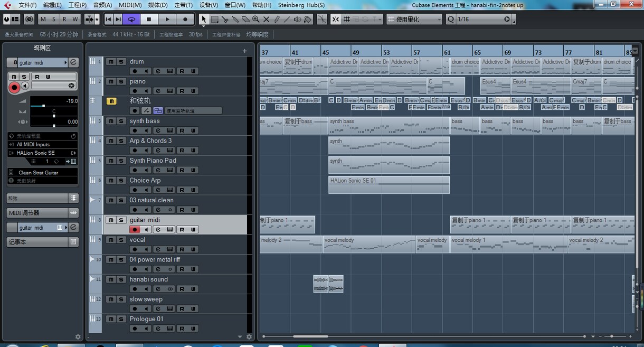Mute the drum track

(110, 61)
